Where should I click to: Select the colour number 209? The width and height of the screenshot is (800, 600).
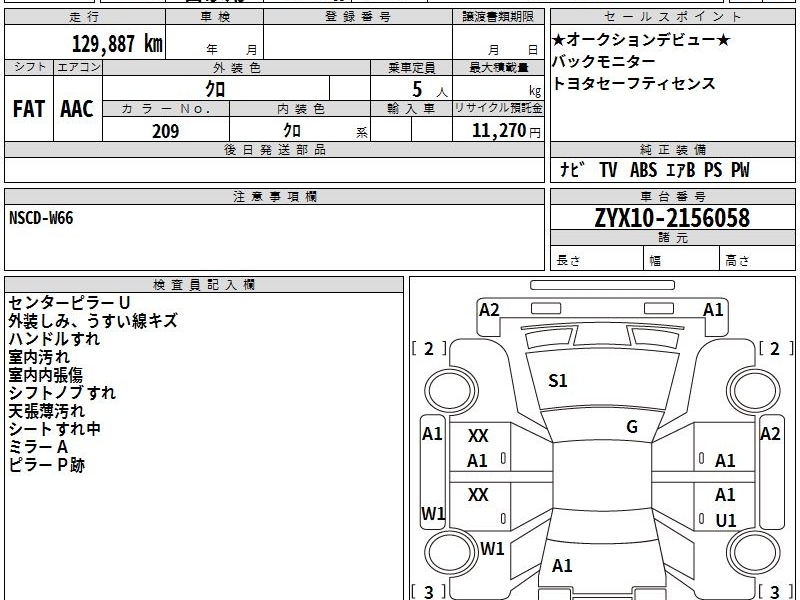click(x=166, y=131)
